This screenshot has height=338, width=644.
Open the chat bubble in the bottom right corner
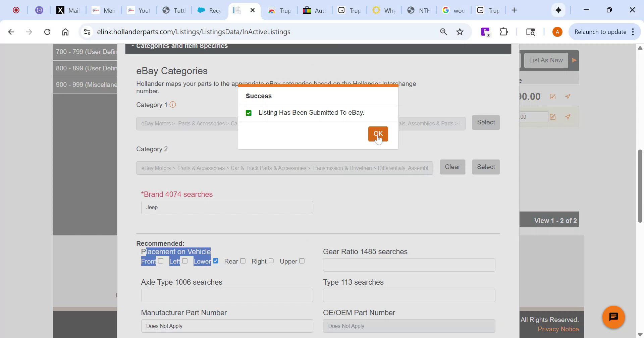point(613,317)
